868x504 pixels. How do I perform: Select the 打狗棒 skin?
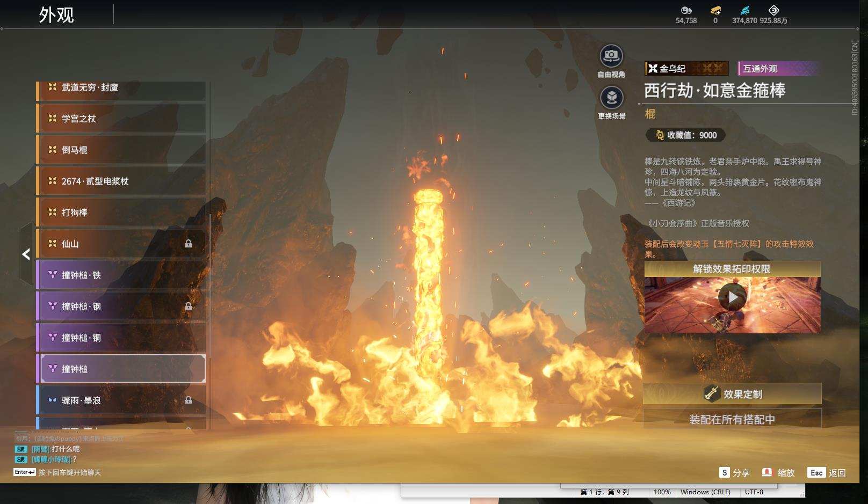coord(121,213)
